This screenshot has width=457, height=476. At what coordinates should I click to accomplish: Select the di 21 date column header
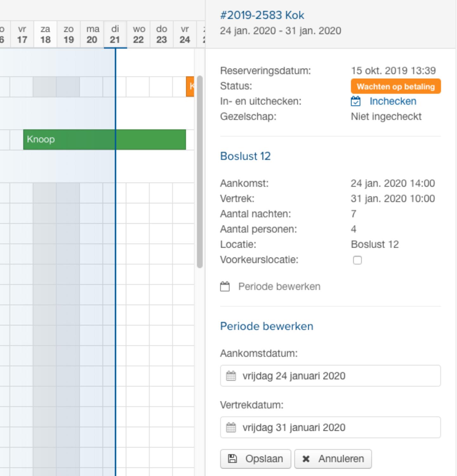pyautogui.click(x=115, y=34)
